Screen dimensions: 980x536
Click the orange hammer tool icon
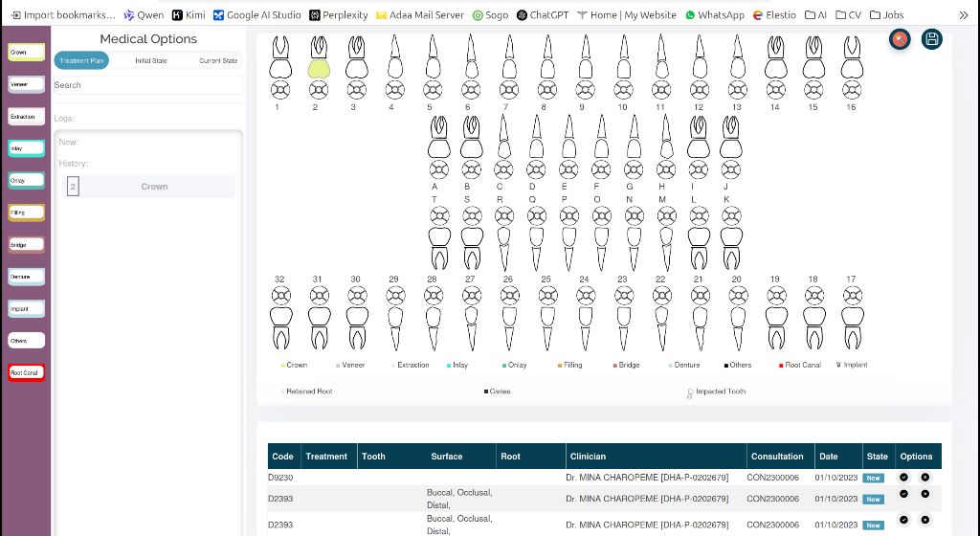899,39
